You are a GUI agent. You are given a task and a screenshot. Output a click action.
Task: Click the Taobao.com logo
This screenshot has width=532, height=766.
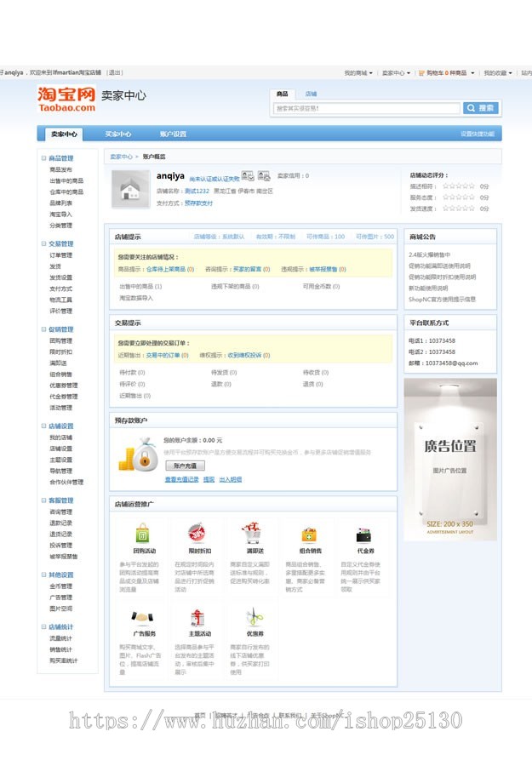(x=67, y=100)
